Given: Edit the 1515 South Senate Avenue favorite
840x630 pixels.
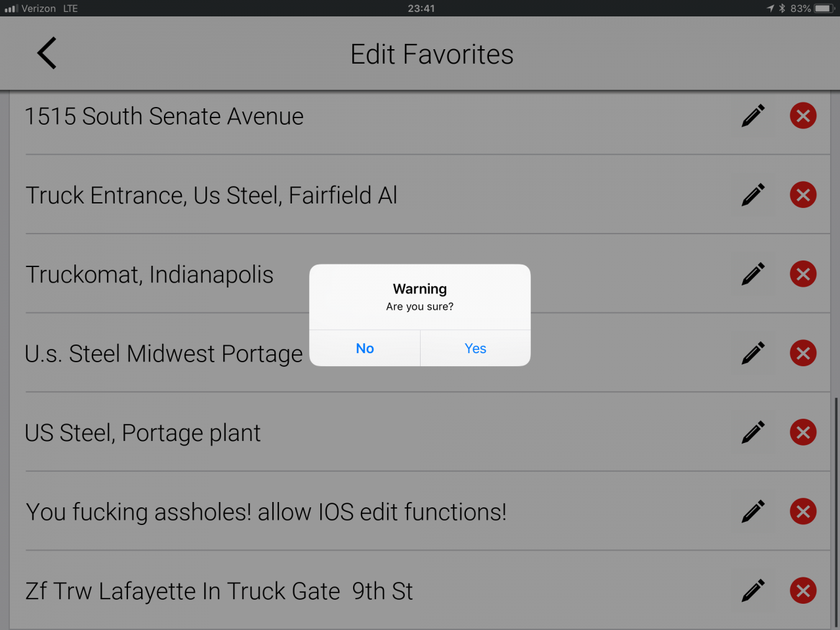Looking at the screenshot, I should [x=753, y=115].
